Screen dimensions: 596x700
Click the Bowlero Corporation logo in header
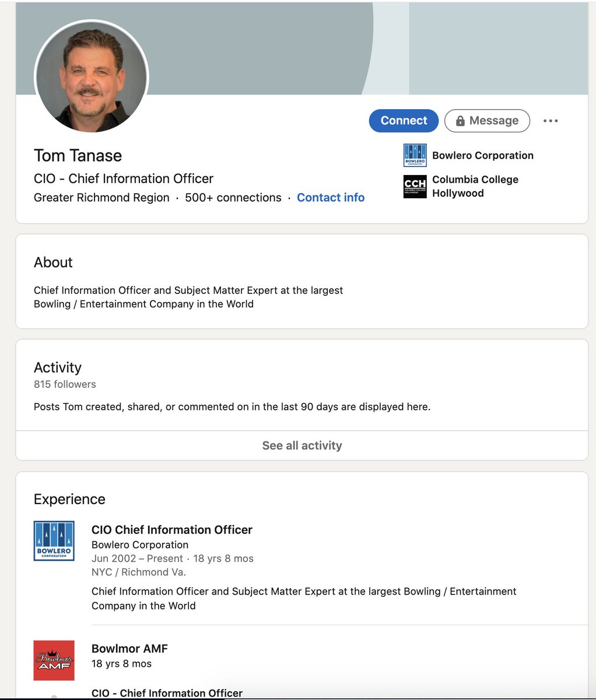(415, 155)
